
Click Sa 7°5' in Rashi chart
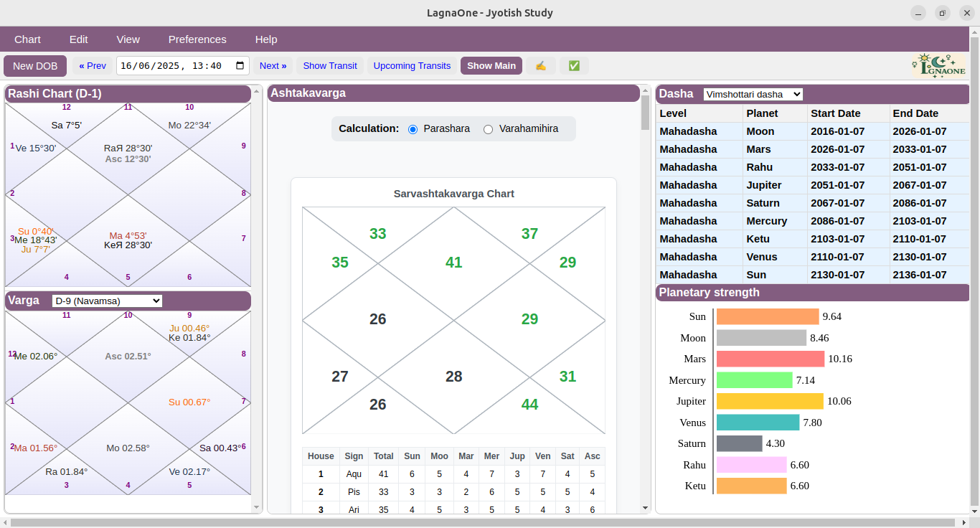coord(67,126)
